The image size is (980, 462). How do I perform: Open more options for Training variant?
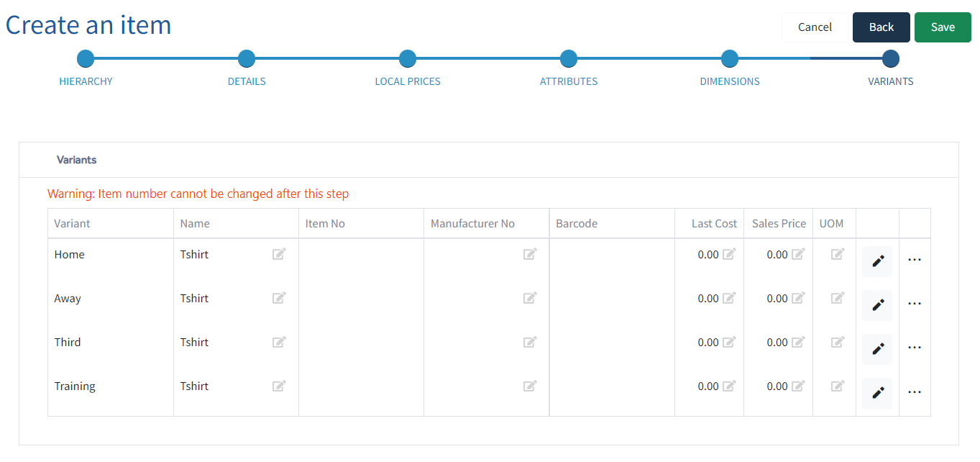(x=915, y=392)
